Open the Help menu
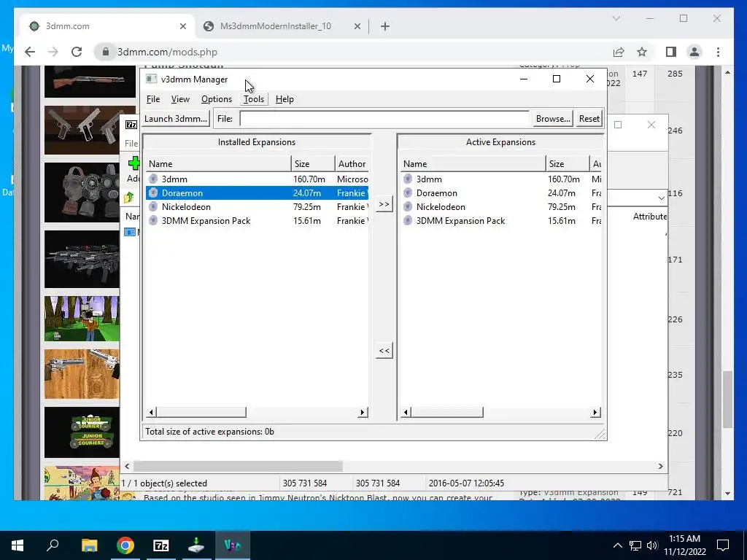Viewport: 747px width, 560px height. [285, 99]
